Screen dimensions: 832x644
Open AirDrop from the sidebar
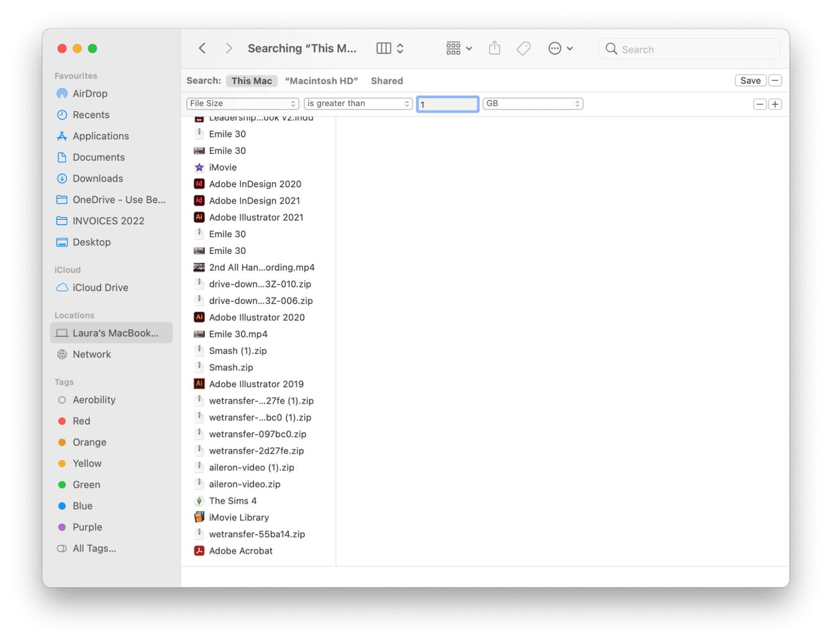(x=89, y=93)
